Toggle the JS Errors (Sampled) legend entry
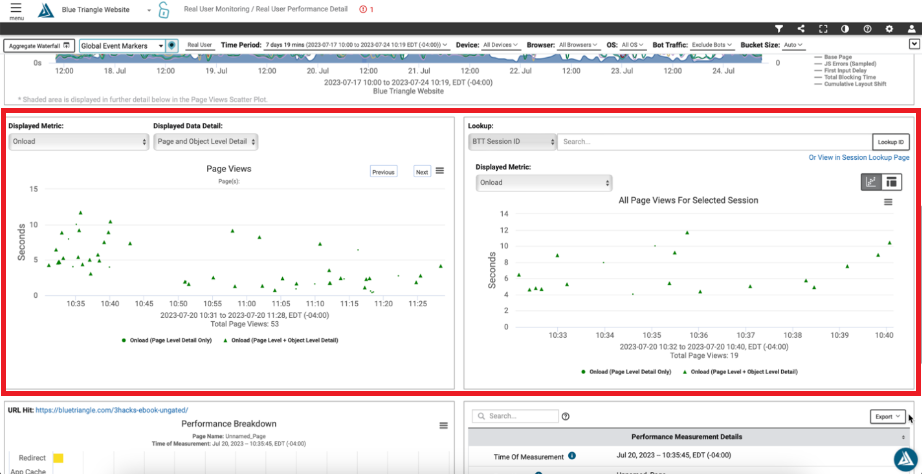 (844, 64)
